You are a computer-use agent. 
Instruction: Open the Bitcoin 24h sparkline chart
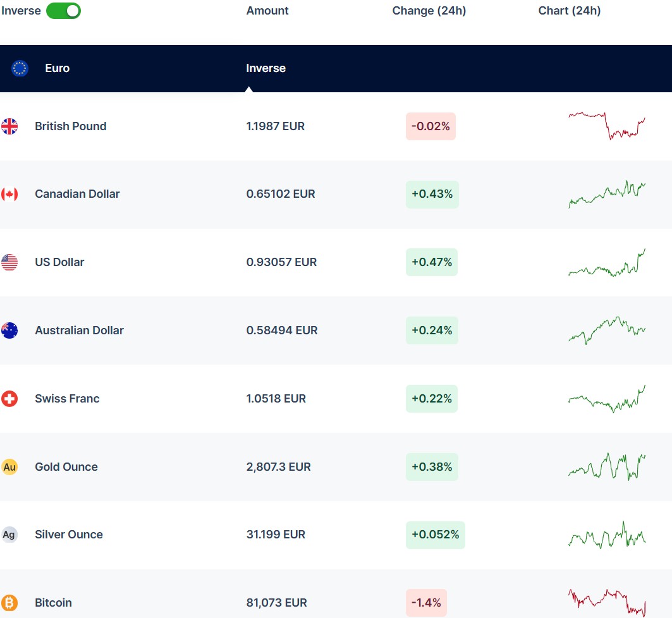click(x=607, y=602)
